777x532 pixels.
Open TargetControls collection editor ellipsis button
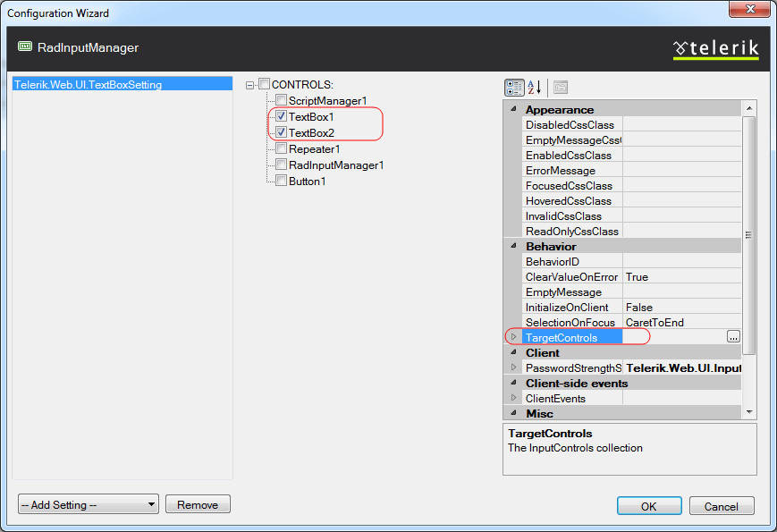point(733,337)
